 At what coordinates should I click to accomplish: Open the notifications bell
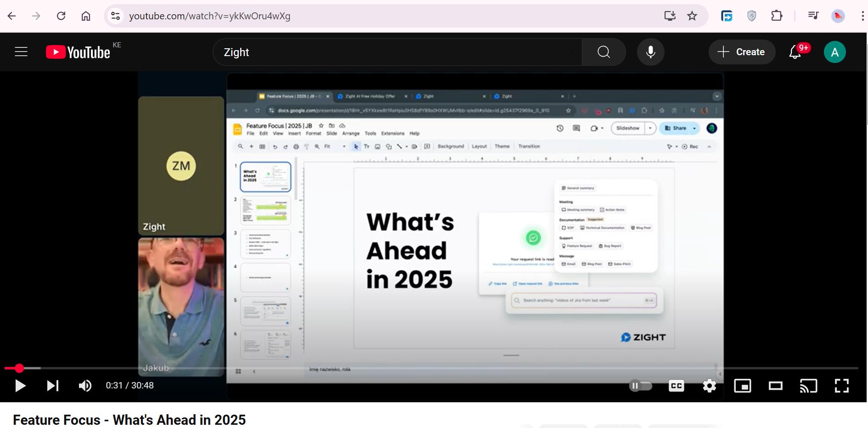[x=795, y=52]
